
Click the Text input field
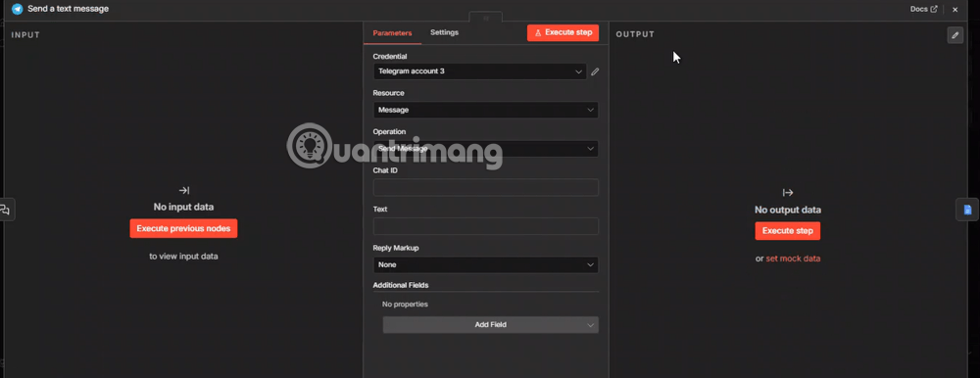[486, 226]
